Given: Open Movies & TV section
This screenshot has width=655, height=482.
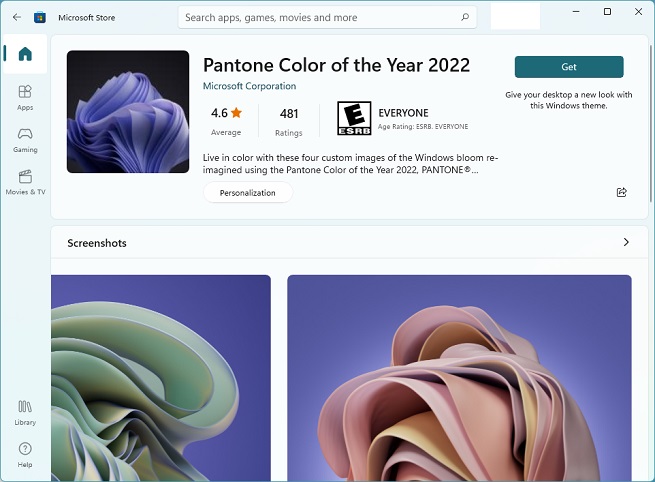Looking at the screenshot, I should [x=25, y=183].
